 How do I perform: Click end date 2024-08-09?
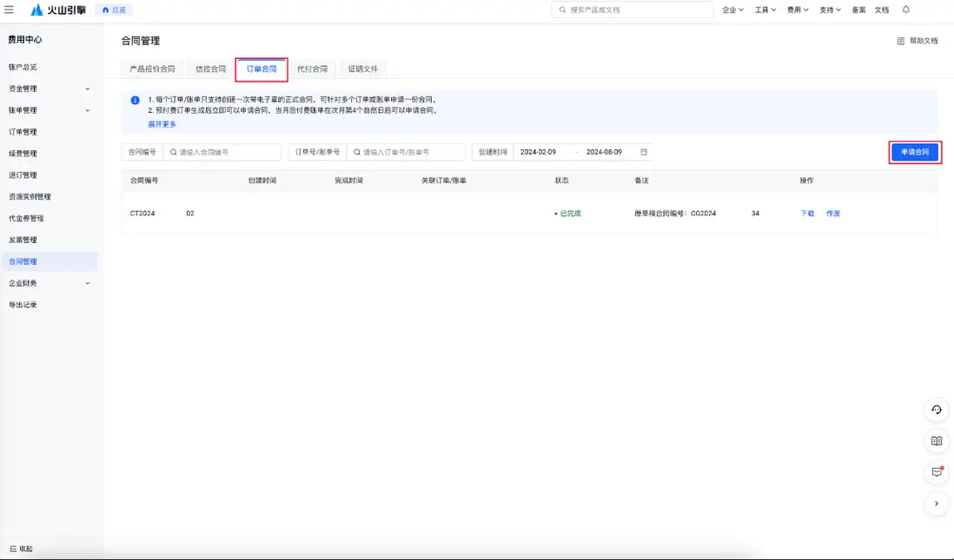click(x=604, y=152)
